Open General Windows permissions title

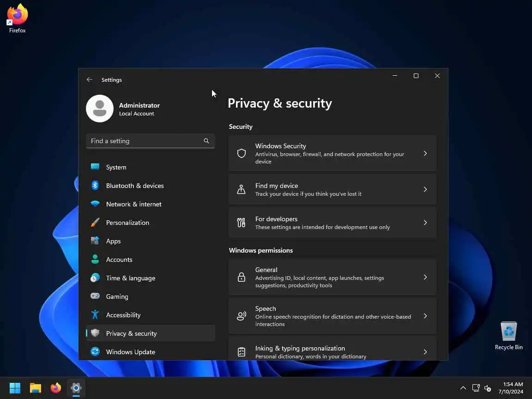(x=266, y=270)
